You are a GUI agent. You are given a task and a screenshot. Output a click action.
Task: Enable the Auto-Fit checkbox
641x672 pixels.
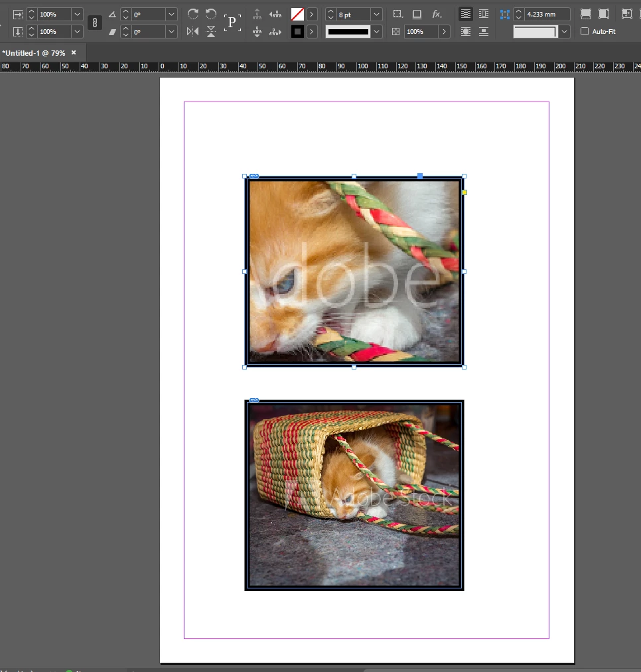pyautogui.click(x=585, y=31)
